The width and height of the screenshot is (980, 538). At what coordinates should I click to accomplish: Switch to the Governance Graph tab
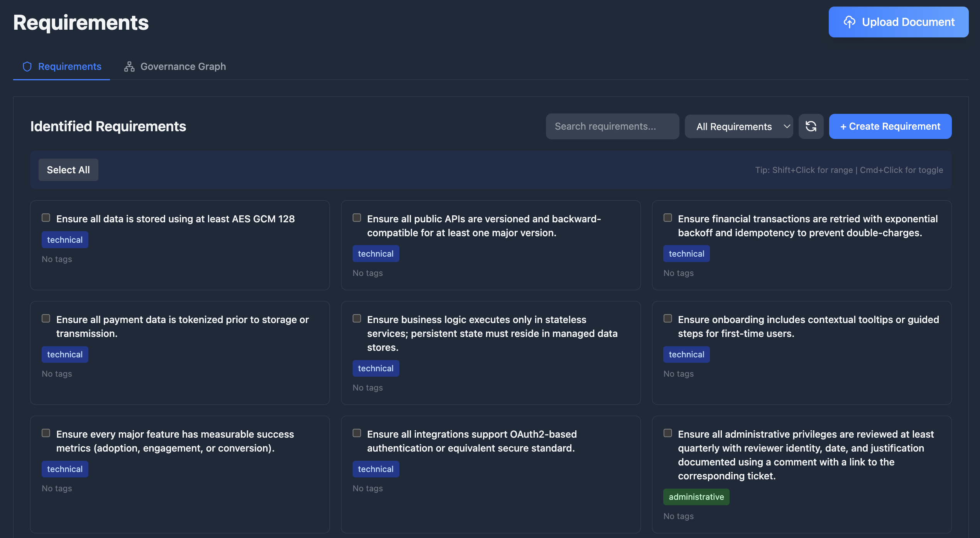tap(182, 66)
